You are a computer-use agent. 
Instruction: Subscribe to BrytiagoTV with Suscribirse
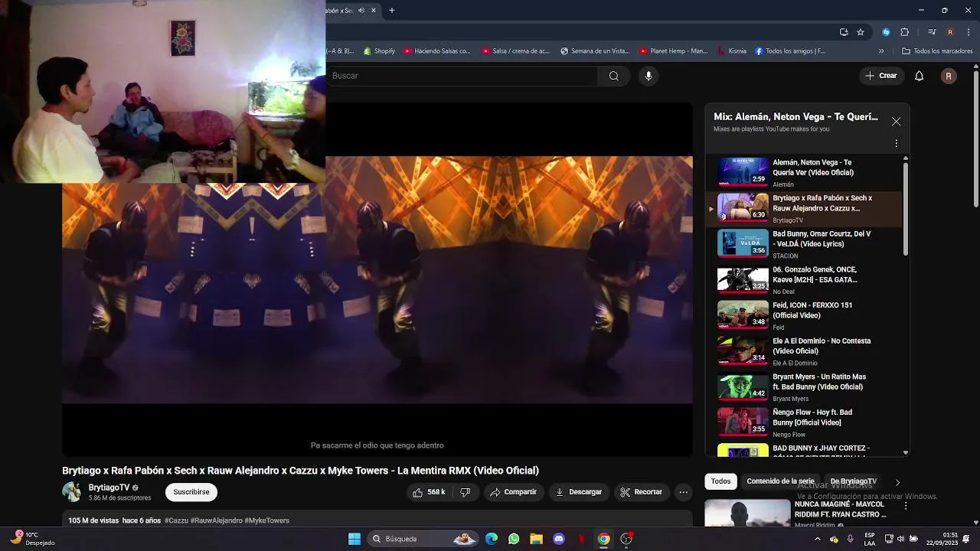point(191,492)
